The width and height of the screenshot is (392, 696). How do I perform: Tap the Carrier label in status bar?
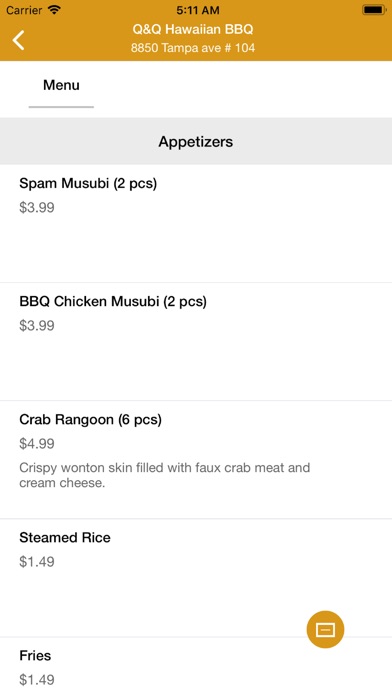(24, 10)
